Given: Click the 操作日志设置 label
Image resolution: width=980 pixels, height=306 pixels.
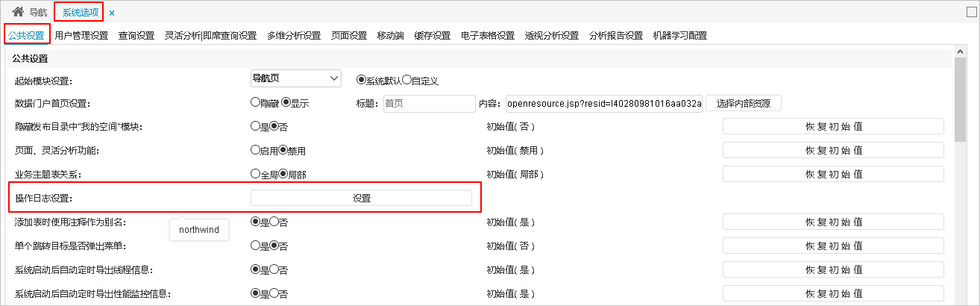Looking at the screenshot, I should click(x=45, y=199).
